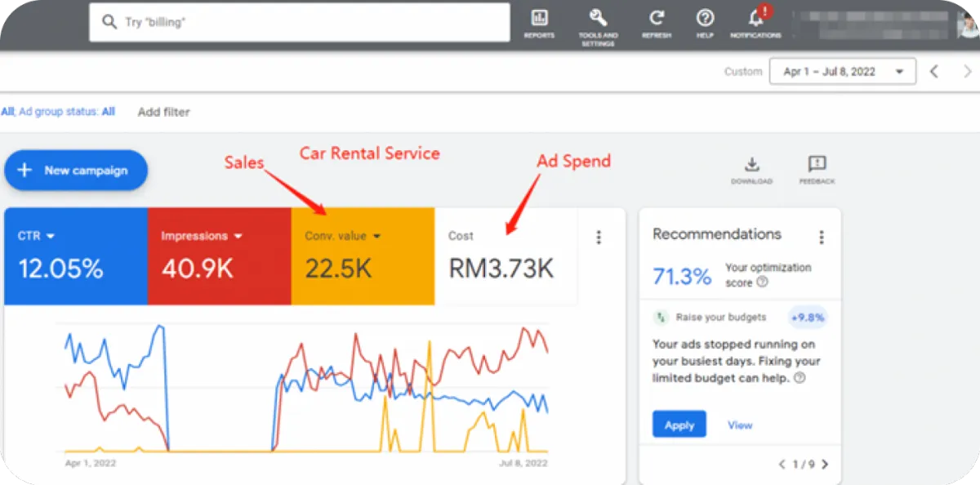Click the Apr 1, 2022 chart axis label
This screenshot has width=980, height=485.
tap(91, 463)
